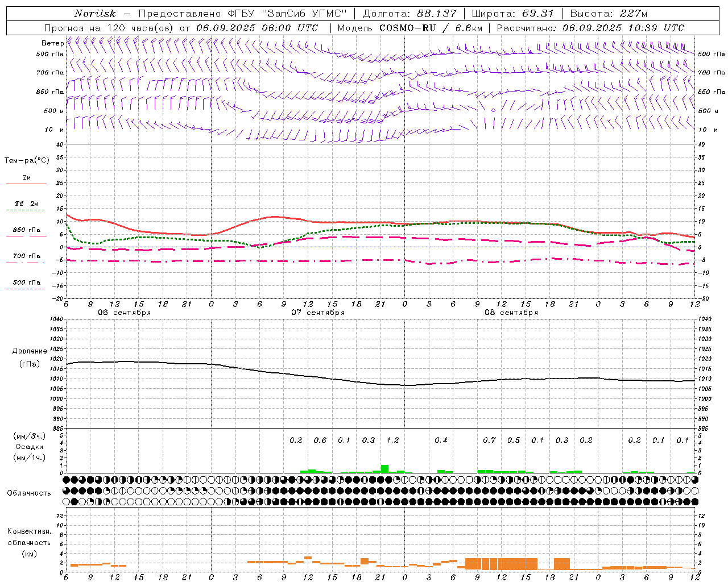
Task: Click the (мм/1ч.) precipitation unit label
Action: (30, 458)
